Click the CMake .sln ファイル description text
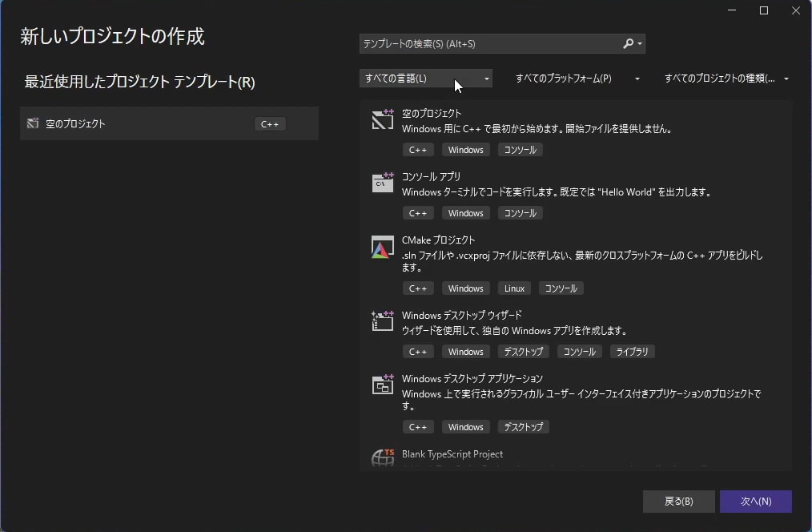Viewport: 812px width, 532px height. point(582,261)
